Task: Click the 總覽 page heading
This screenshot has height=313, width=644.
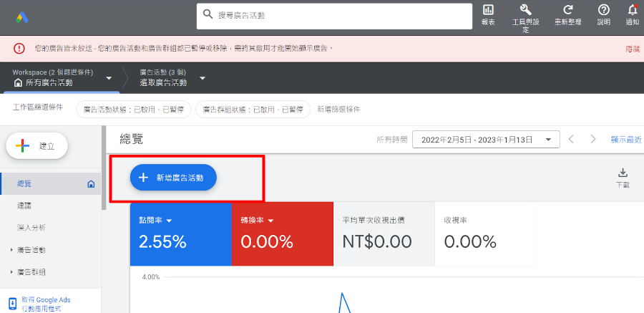Action: (x=132, y=139)
